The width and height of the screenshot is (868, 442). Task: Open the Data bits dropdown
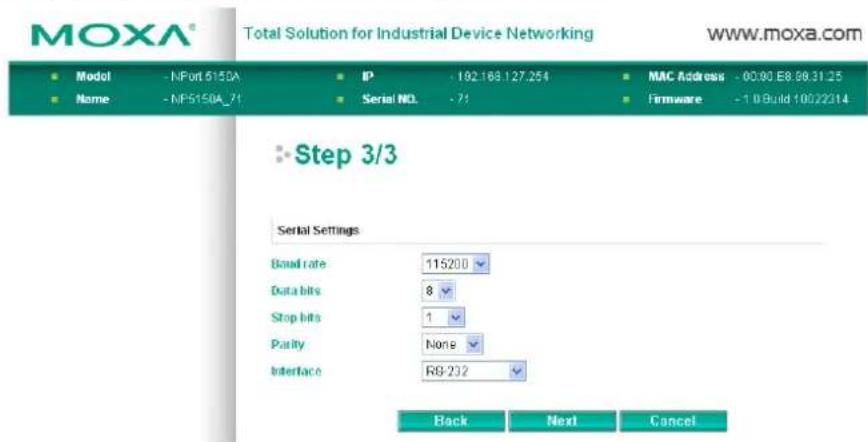point(438,291)
